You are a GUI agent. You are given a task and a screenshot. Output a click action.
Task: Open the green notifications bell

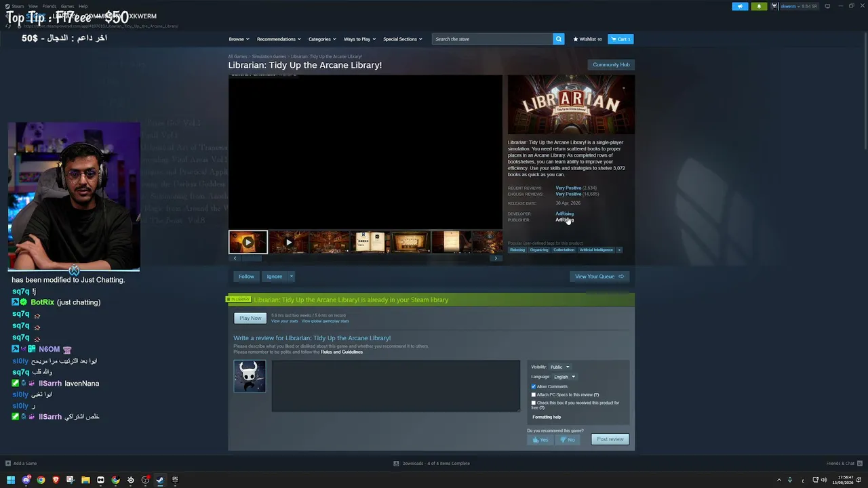(759, 6)
